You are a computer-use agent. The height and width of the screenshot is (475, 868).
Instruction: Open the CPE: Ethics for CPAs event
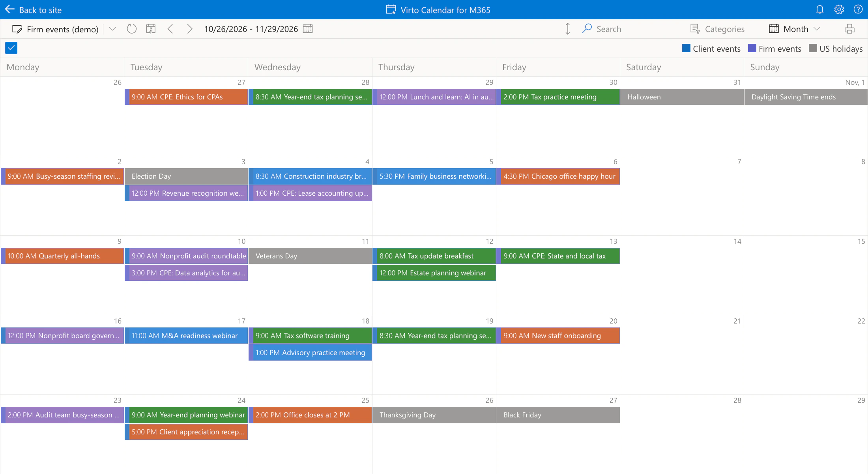point(186,97)
